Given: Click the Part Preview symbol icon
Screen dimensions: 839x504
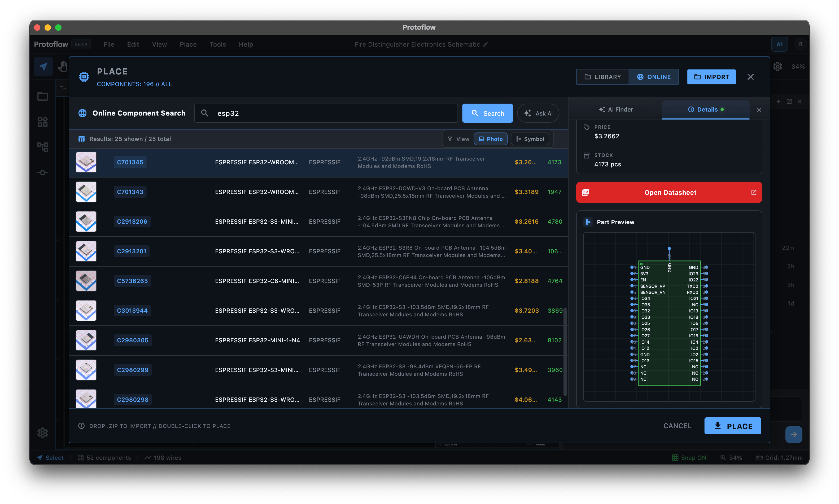Looking at the screenshot, I should click(588, 222).
